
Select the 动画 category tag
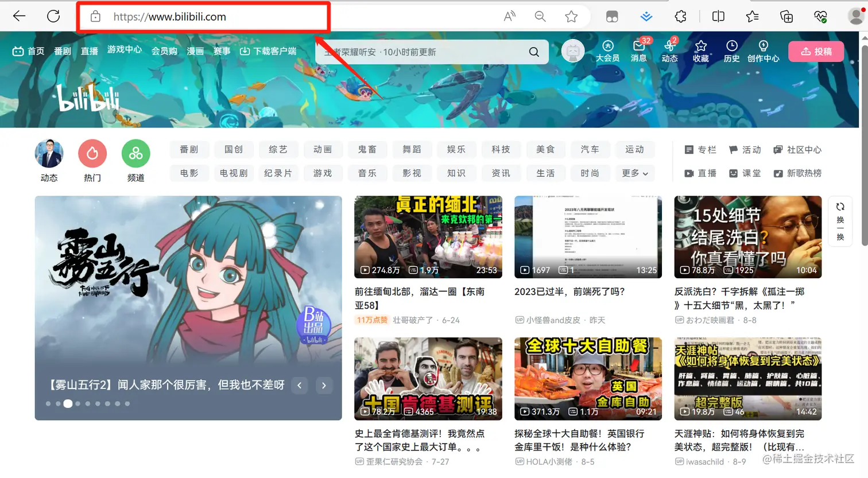tap(323, 149)
